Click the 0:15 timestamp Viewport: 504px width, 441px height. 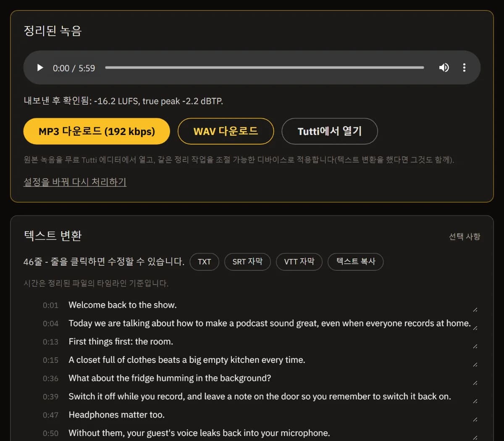coord(50,360)
